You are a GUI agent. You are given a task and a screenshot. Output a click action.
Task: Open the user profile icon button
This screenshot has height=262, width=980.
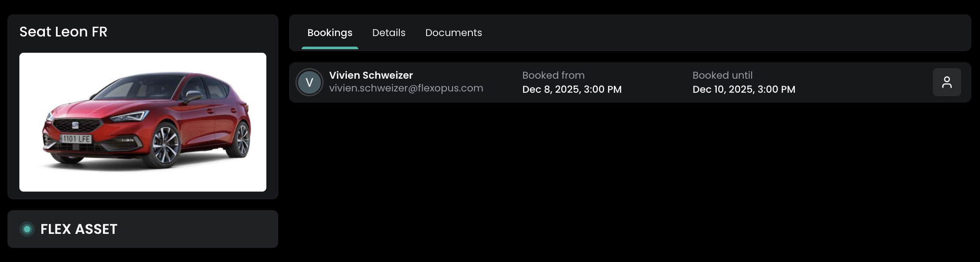(x=947, y=82)
